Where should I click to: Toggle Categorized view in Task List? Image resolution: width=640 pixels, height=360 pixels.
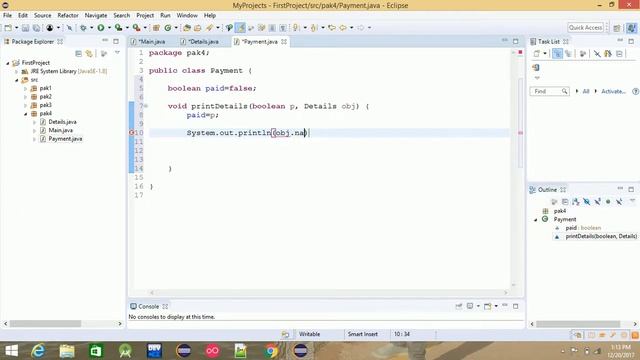[x=557, y=53]
